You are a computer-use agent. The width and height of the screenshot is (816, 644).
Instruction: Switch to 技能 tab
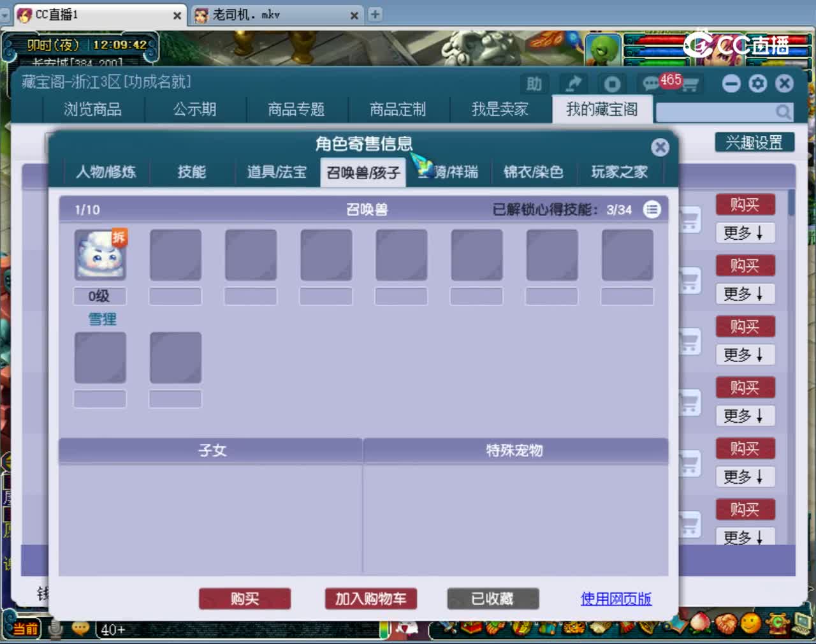tap(192, 172)
